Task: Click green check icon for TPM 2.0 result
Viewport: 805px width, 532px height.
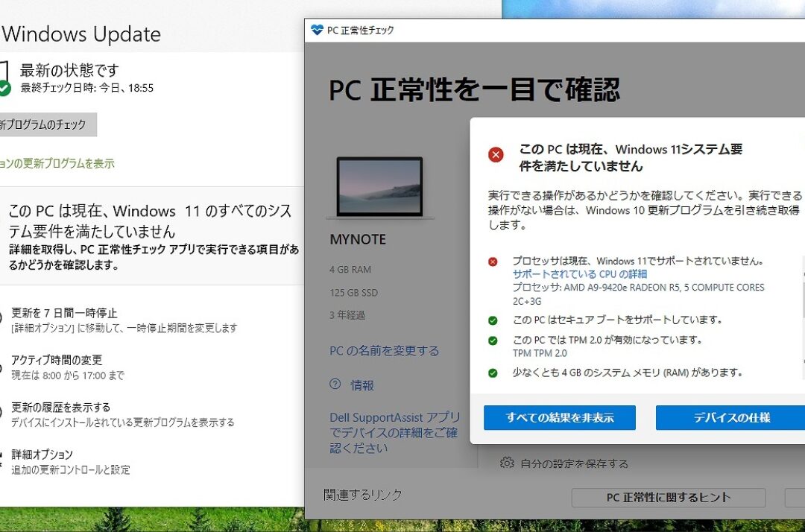Action: coord(493,341)
